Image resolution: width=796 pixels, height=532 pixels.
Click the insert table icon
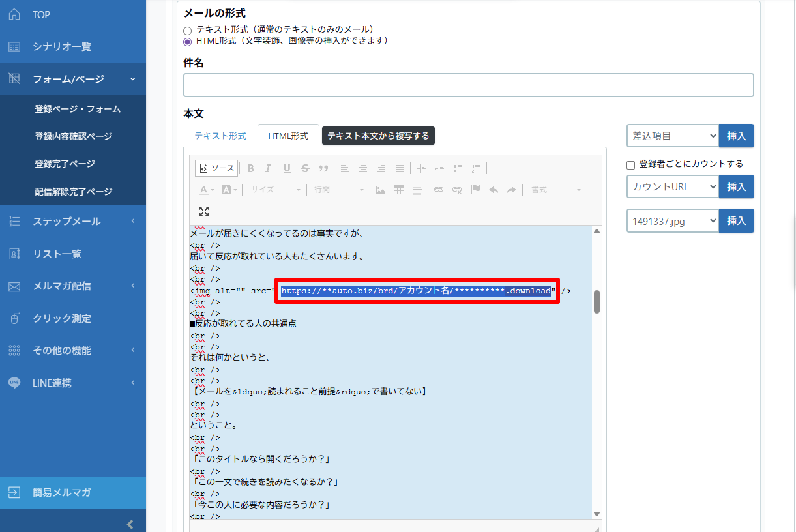[x=399, y=190]
